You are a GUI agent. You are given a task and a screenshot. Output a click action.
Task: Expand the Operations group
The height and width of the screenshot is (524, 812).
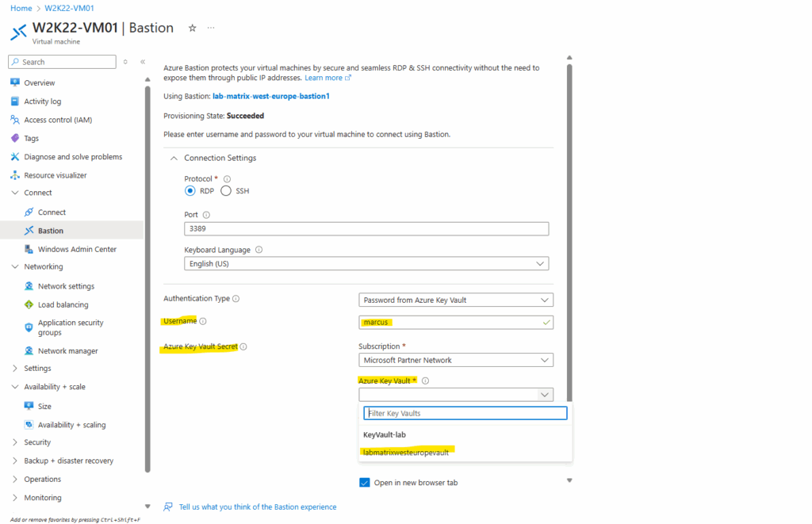tap(15, 479)
